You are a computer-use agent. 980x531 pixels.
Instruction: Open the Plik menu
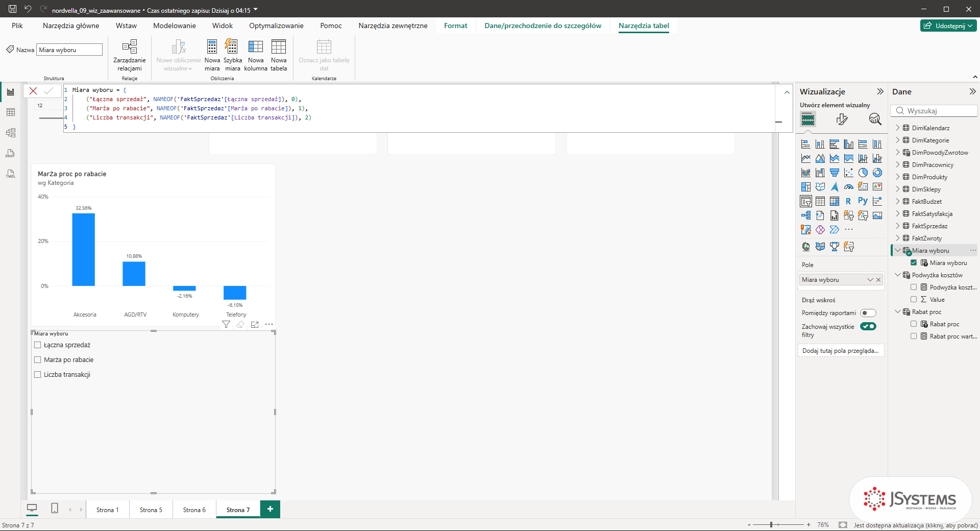17,26
